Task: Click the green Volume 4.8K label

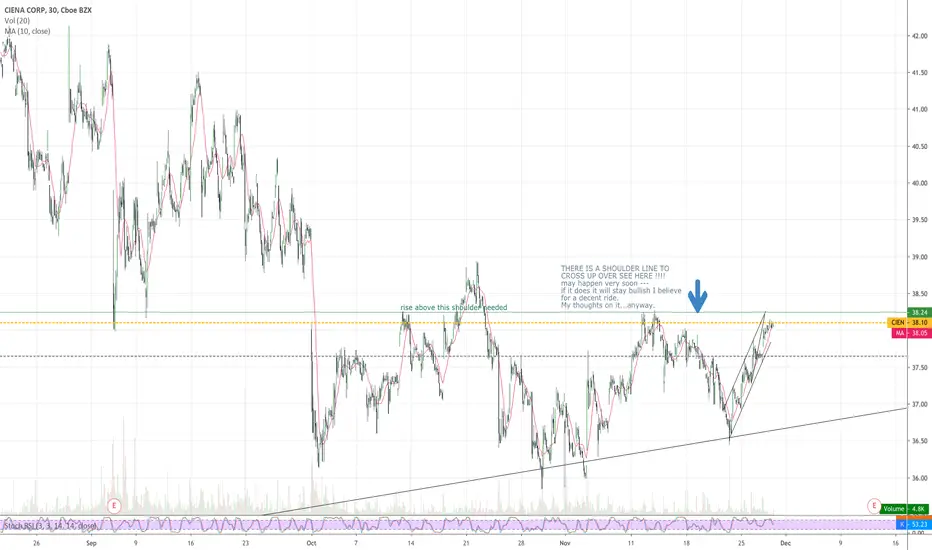Action: 905,509
